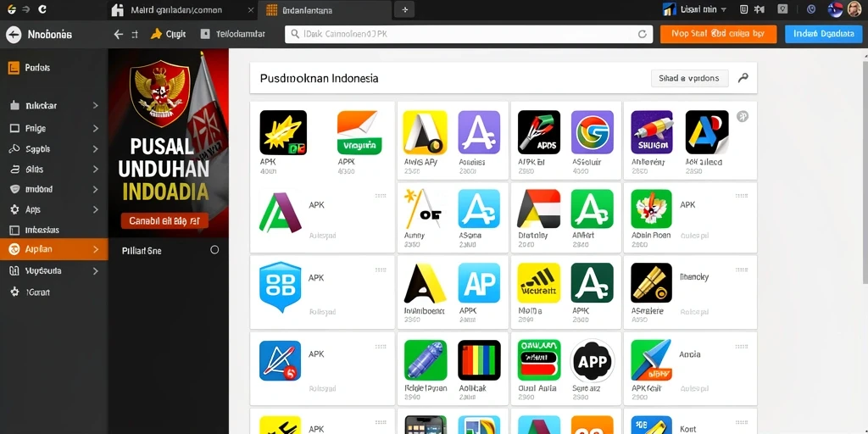Expand the Tuluckar sidebar chevron
The image size is (868, 434).
[96, 105]
